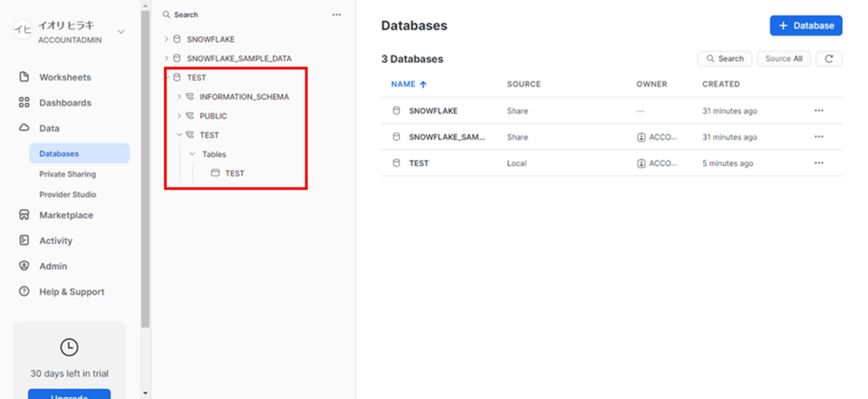Screen dimensions: 868x399
Task: Open the object tree more-options ellipsis
Action: [x=336, y=14]
